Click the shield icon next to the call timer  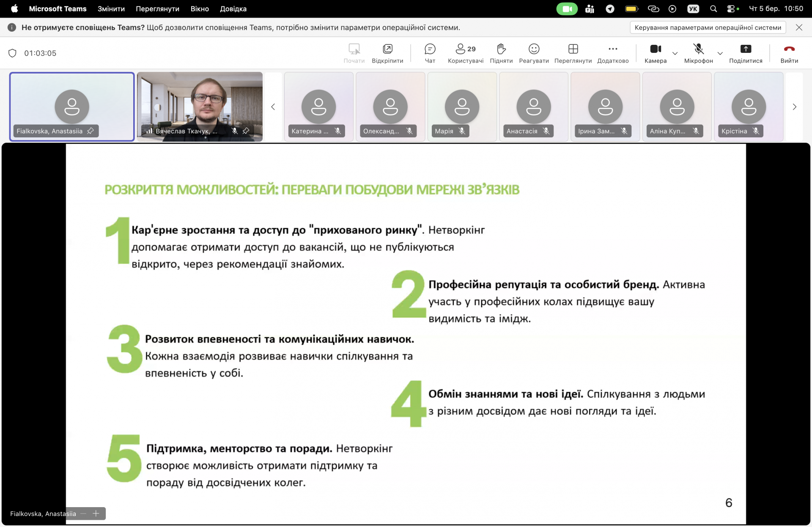(12, 53)
